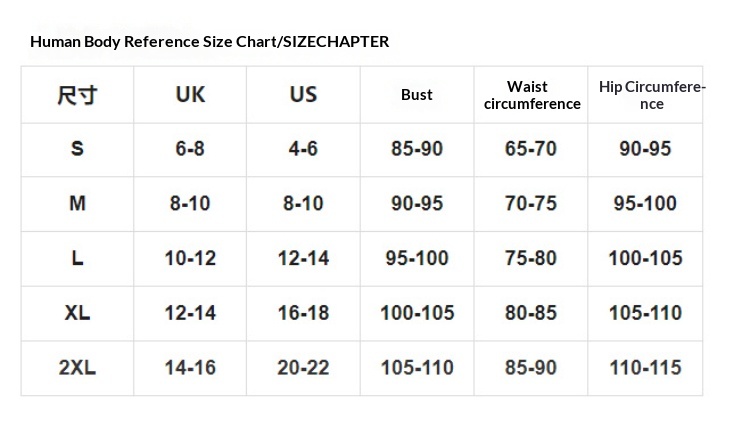Screen dimensions: 751x421
Task: Click US size 4-6 cell
Action: point(303,149)
